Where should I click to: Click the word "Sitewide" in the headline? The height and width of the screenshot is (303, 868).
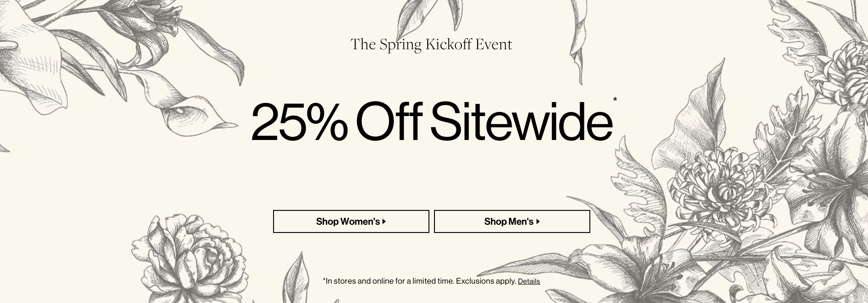pos(522,121)
